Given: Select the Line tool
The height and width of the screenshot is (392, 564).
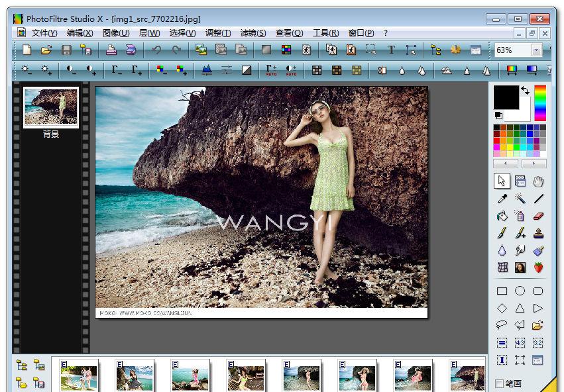Looking at the screenshot, I should (x=538, y=199).
